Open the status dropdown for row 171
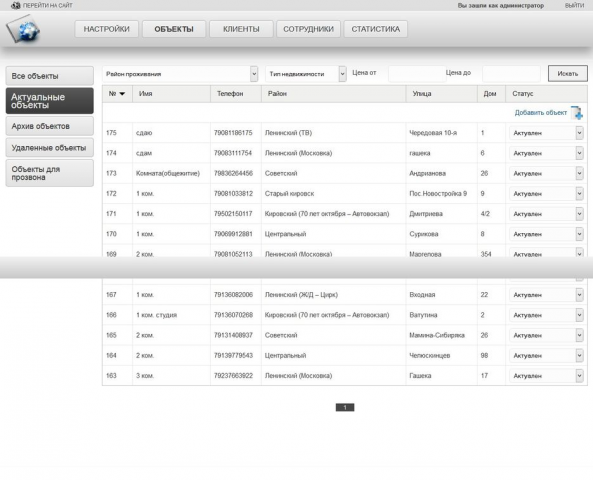 [546, 214]
